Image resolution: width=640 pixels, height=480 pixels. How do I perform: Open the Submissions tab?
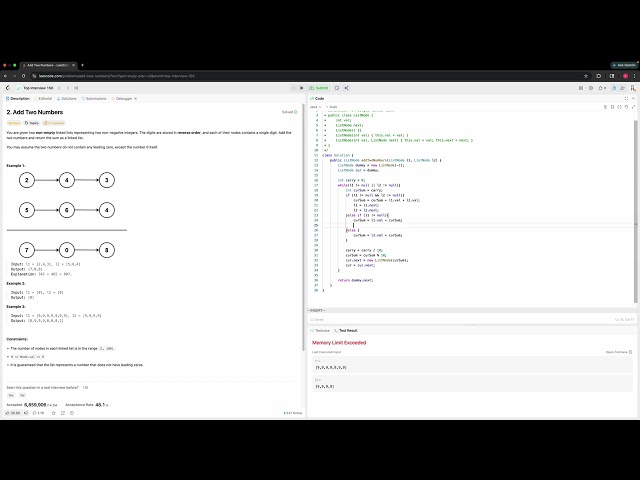point(94,98)
